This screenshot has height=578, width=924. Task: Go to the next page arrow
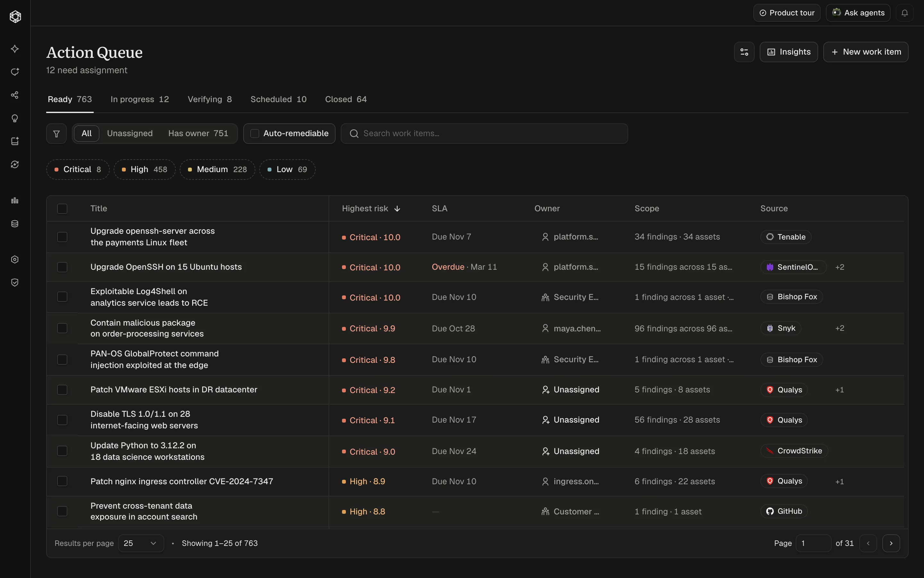[891, 543]
